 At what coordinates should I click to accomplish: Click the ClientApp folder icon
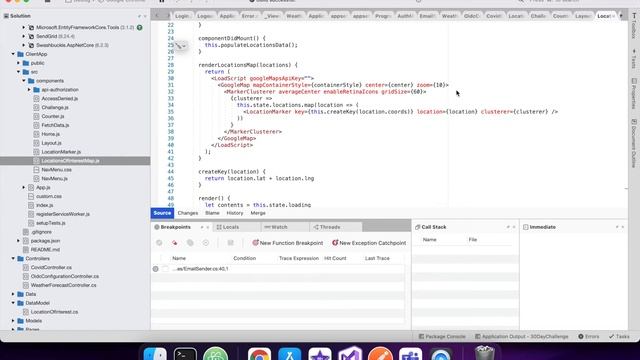(x=20, y=54)
